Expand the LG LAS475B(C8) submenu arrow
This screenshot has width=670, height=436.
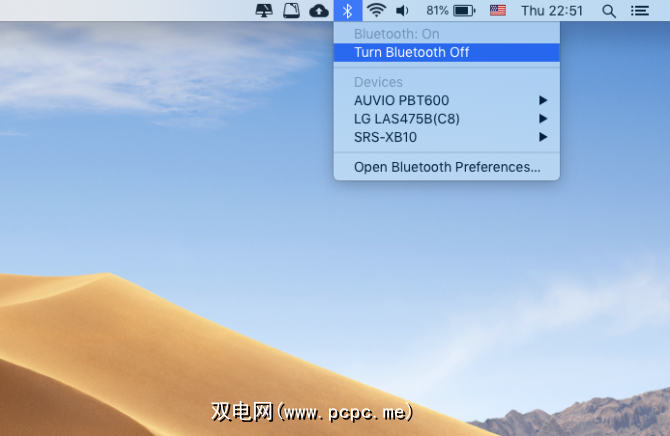pyautogui.click(x=543, y=119)
